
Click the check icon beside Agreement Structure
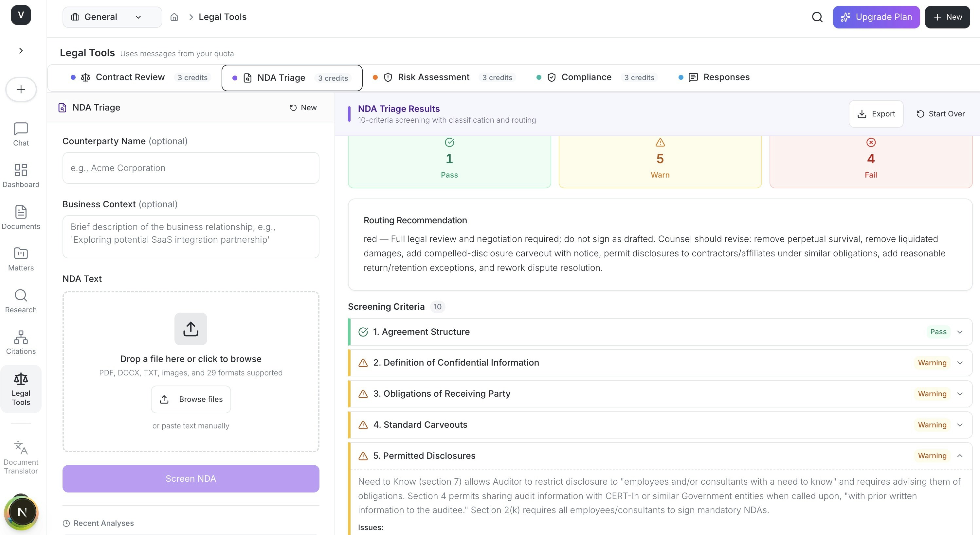pos(363,332)
